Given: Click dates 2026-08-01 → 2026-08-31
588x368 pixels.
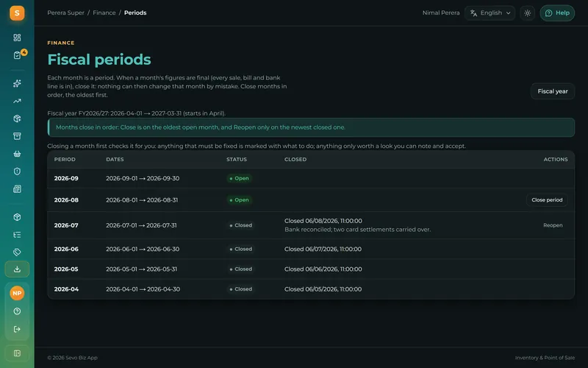Looking at the screenshot, I should pyautogui.click(x=142, y=200).
